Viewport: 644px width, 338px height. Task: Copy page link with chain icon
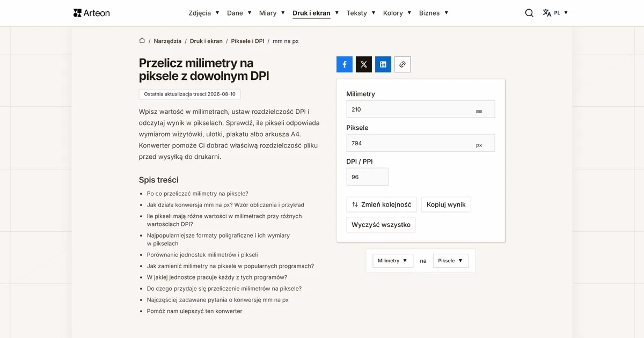(x=402, y=64)
